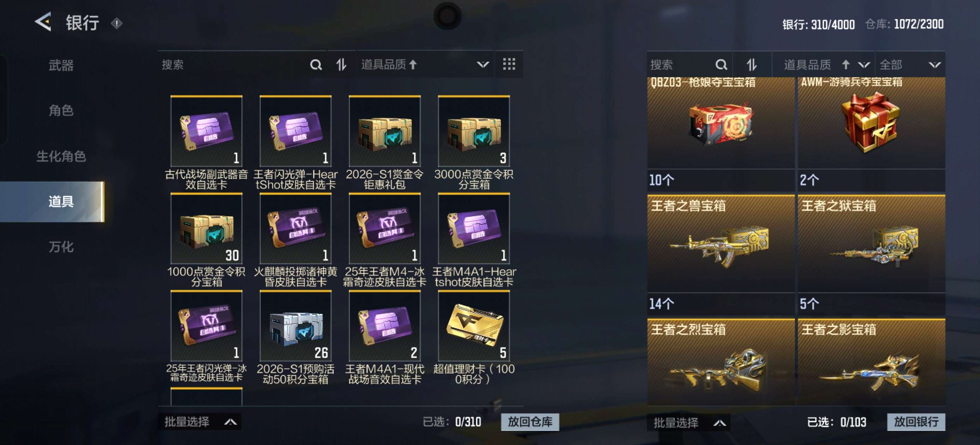Screen dimensions: 980x445
Task: Expand bank 道具品质 sort dropdown
Action: 482,65
